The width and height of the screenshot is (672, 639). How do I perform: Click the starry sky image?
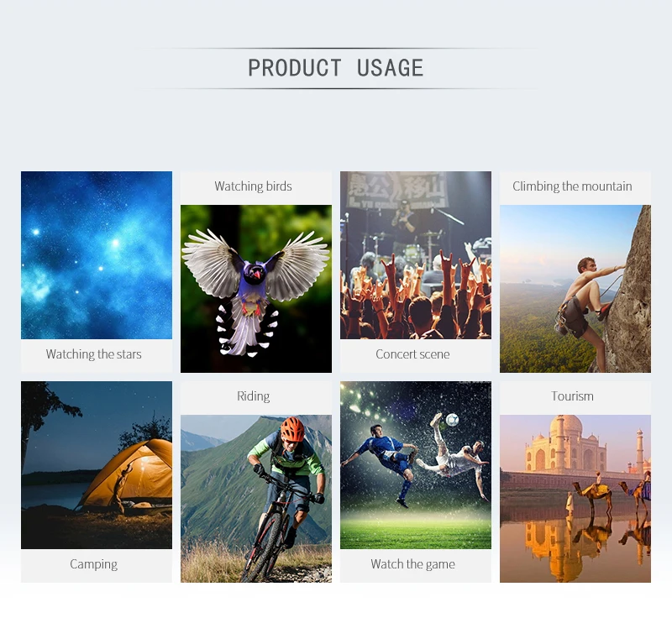click(x=97, y=255)
